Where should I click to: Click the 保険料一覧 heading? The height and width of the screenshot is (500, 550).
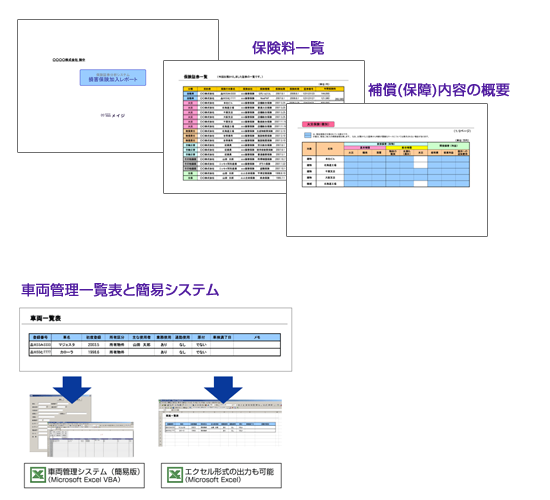[x=288, y=48]
